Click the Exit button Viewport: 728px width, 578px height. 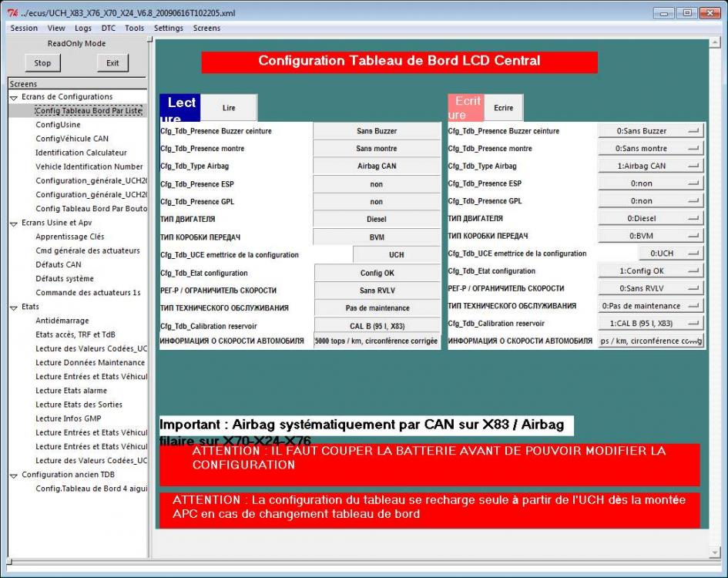click(x=112, y=62)
